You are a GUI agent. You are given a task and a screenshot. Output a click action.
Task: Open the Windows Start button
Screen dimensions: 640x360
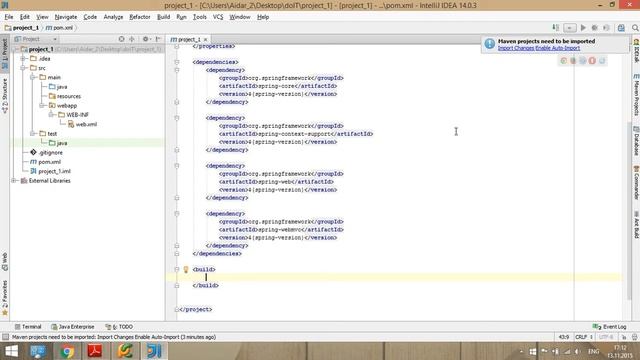pos(11,351)
